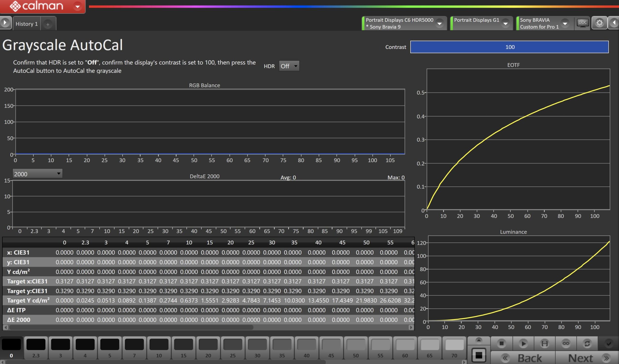Select the History 1 tab
The image size is (619, 364).
coord(27,24)
